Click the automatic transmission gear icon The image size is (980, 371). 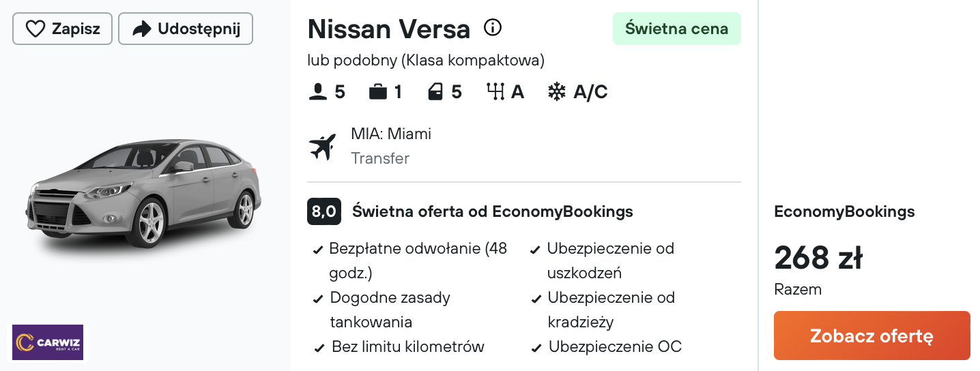point(495,91)
